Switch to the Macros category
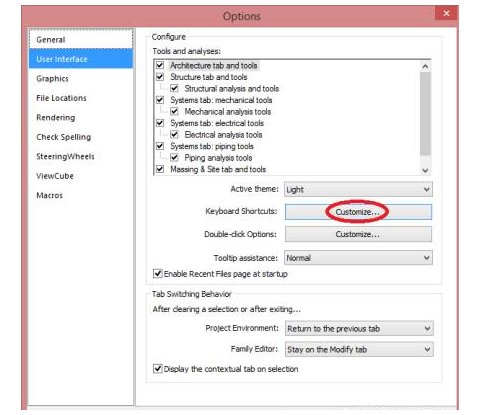 (81, 195)
